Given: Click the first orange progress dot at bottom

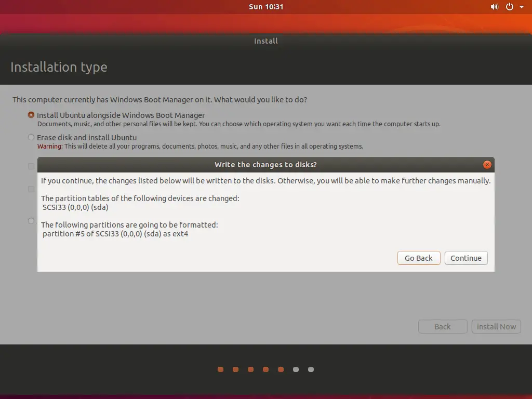Looking at the screenshot, I should pos(220,369).
